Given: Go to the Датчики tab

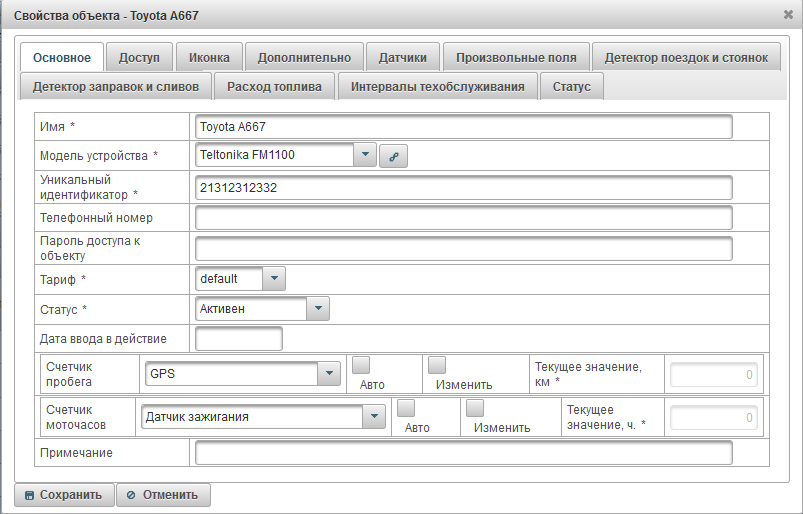Looking at the screenshot, I should [x=402, y=58].
